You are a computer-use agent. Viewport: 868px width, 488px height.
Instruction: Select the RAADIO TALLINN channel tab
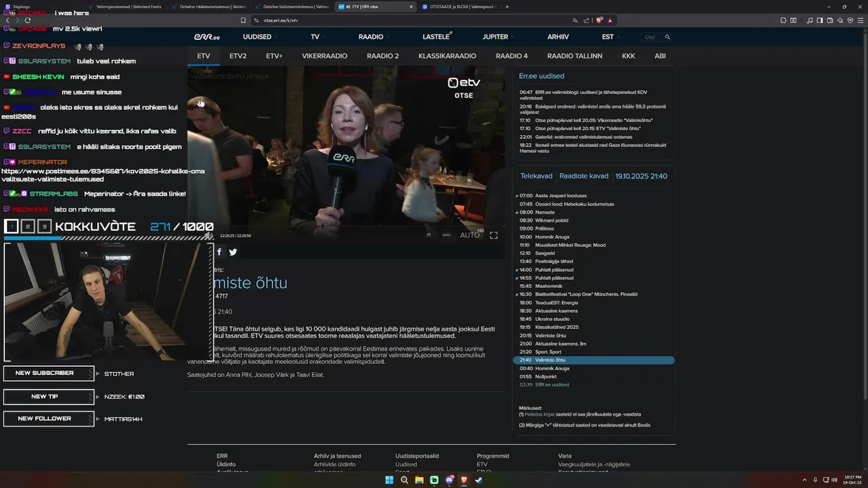click(x=574, y=56)
